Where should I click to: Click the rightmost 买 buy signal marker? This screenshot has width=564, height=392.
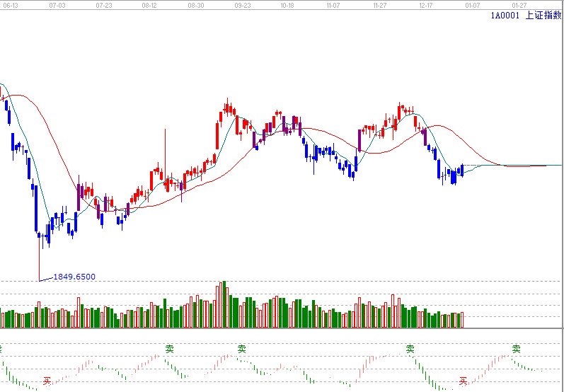463,381
